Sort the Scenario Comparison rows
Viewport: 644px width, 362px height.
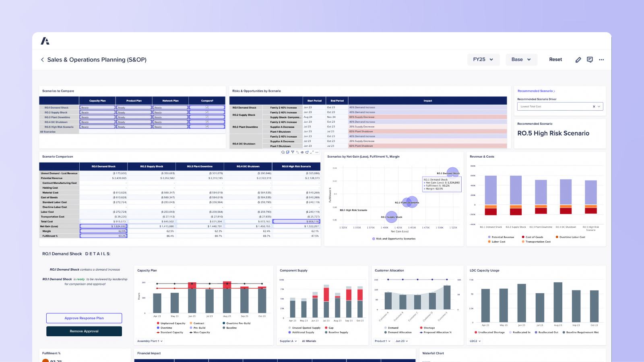tap(297, 152)
